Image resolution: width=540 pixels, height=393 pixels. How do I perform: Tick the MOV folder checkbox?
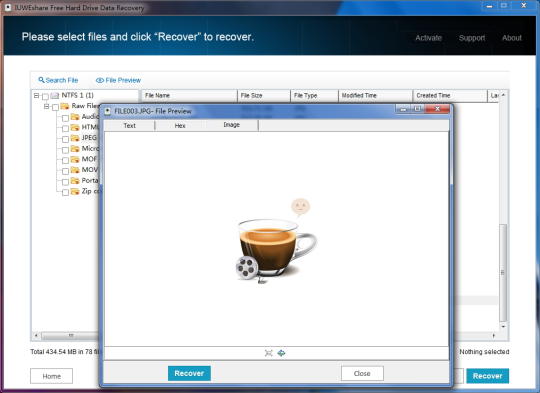click(x=65, y=171)
